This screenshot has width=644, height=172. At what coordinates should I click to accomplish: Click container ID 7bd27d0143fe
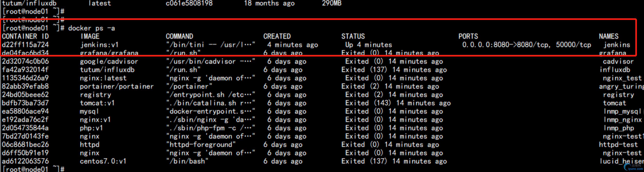(25, 136)
